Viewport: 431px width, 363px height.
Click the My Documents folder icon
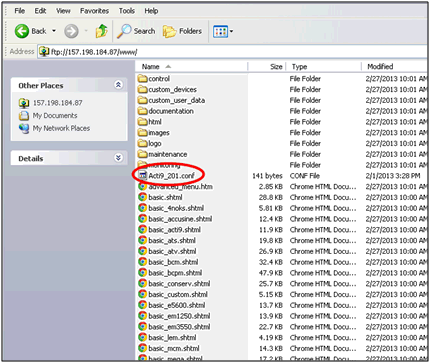pos(24,116)
